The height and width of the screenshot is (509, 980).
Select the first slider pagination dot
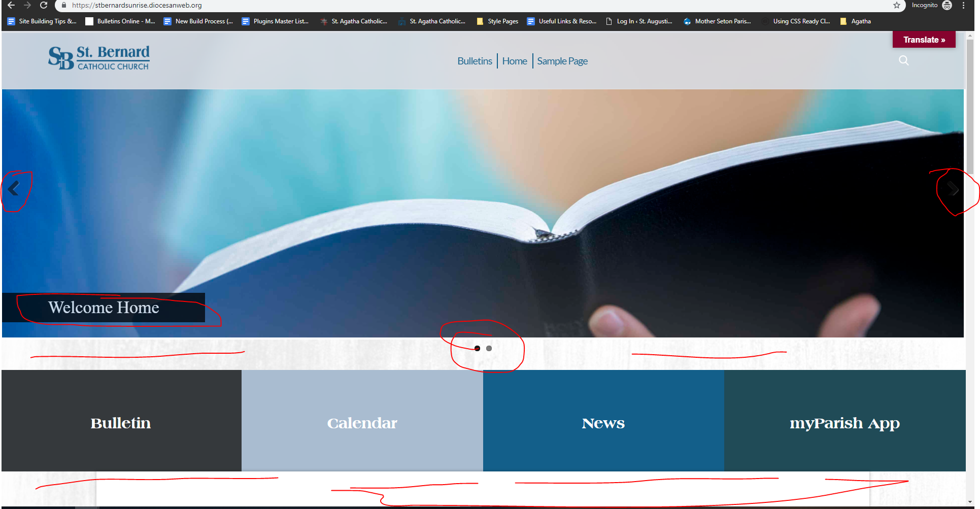(x=477, y=348)
